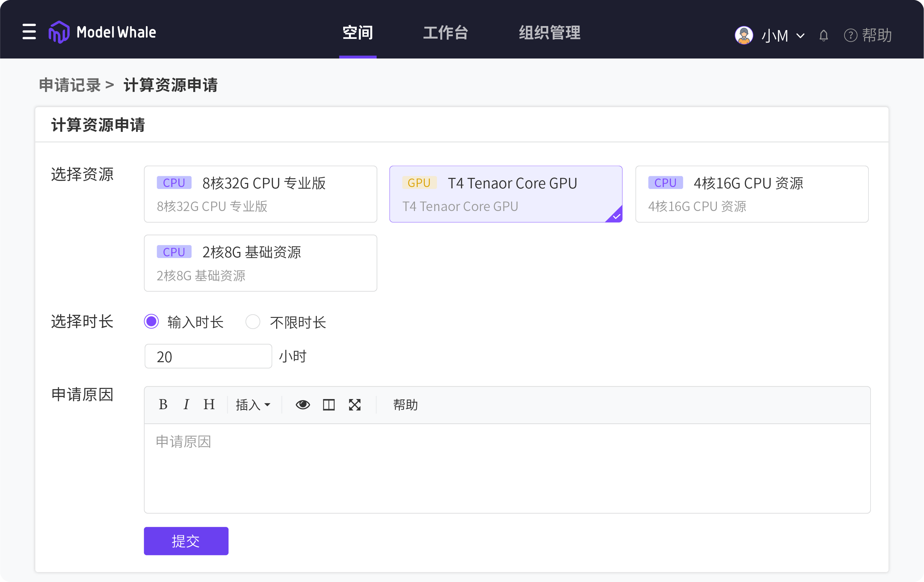Submit the form with 提交 button
The image size is (924, 582).
[186, 541]
